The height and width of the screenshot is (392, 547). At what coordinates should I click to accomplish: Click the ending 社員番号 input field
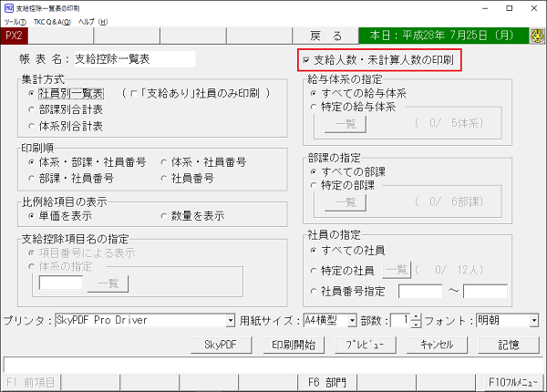[485, 291]
